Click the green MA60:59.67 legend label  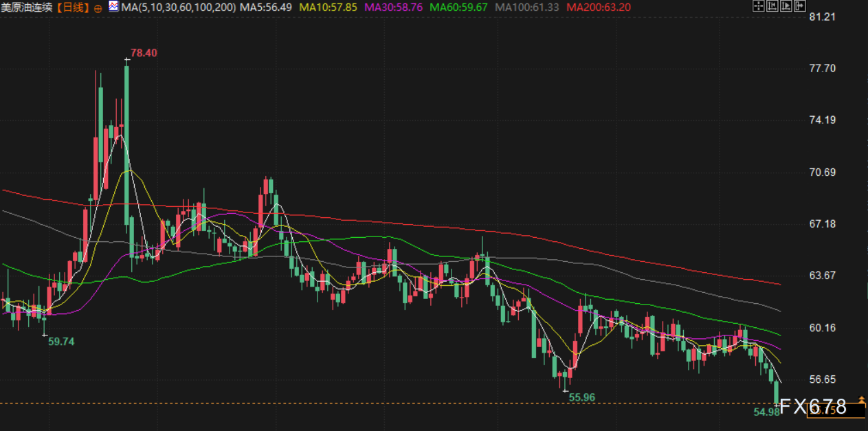point(458,8)
